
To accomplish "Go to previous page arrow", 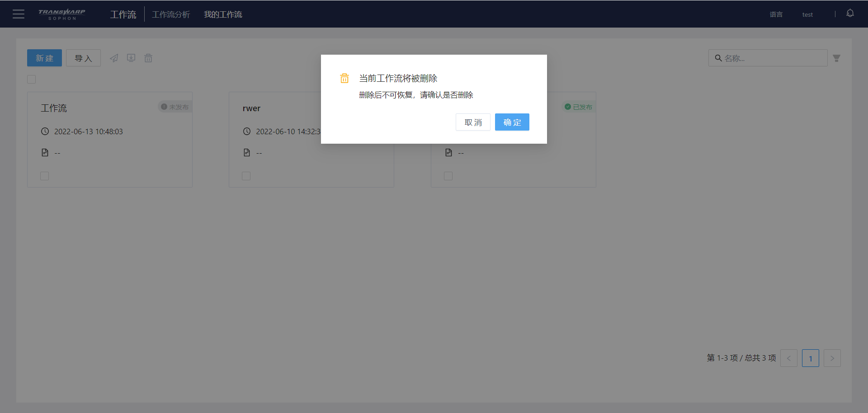I will pos(789,358).
